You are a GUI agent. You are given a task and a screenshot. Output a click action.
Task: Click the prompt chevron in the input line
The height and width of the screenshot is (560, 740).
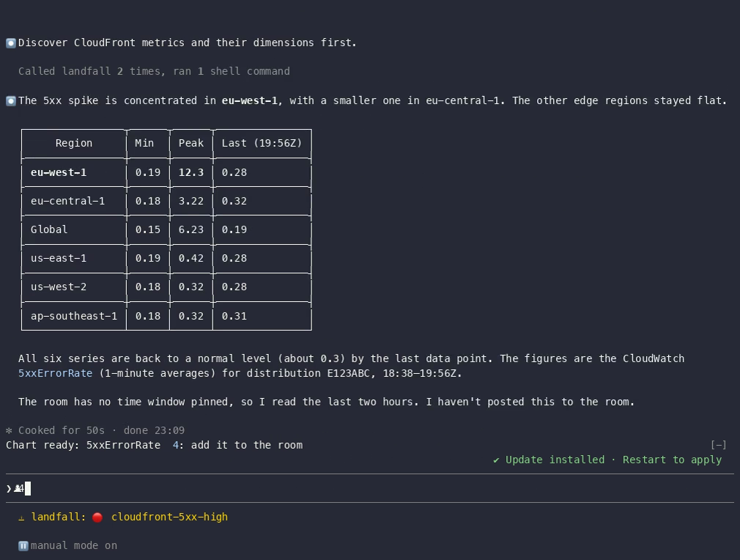9,489
